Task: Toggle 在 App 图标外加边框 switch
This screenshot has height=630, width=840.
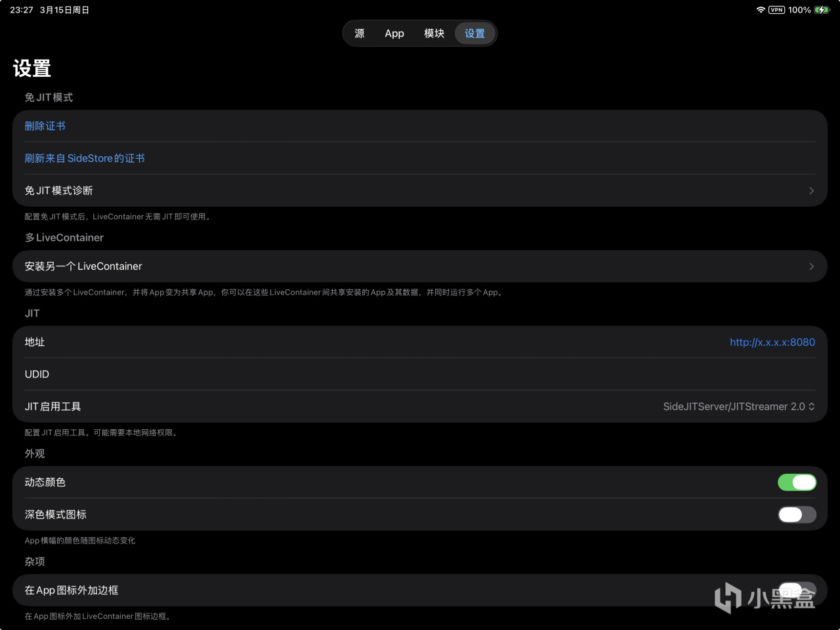Action: pos(797,590)
